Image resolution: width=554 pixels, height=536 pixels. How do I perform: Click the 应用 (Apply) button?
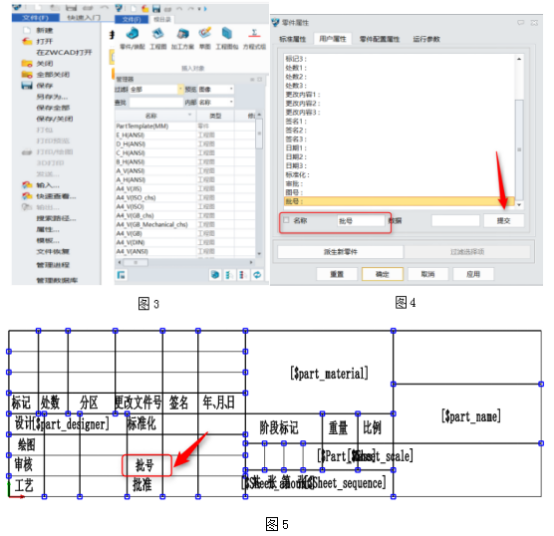click(473, 274)
